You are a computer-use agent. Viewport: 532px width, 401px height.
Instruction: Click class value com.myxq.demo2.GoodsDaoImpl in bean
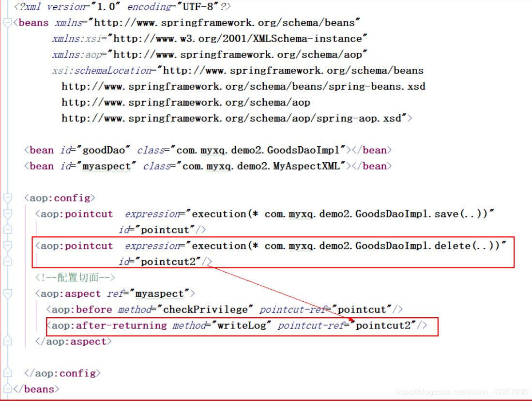(258, 150)
